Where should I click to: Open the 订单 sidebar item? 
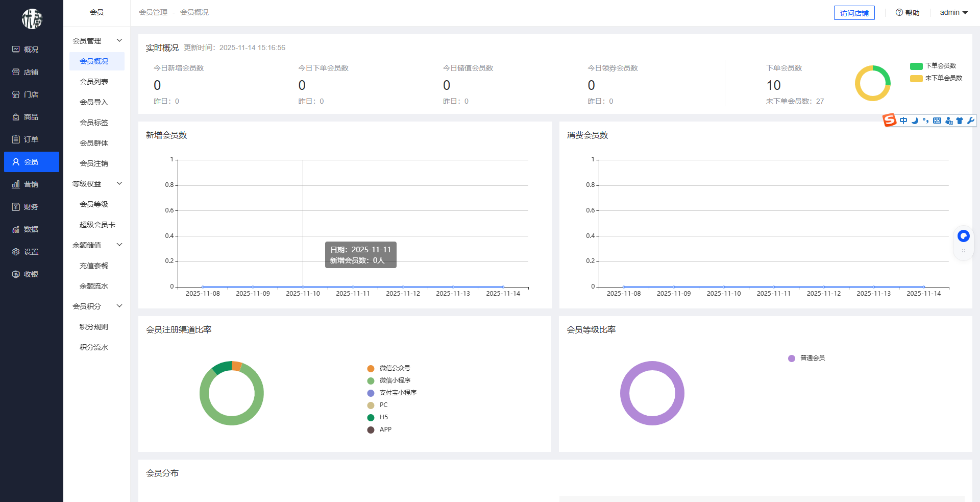[x=31, y=139]
